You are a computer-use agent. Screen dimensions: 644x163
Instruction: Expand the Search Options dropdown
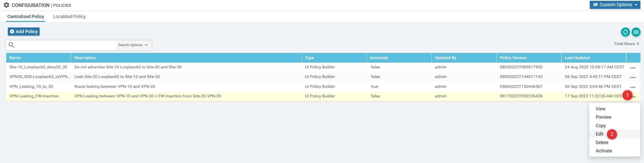tap(133, 45)
